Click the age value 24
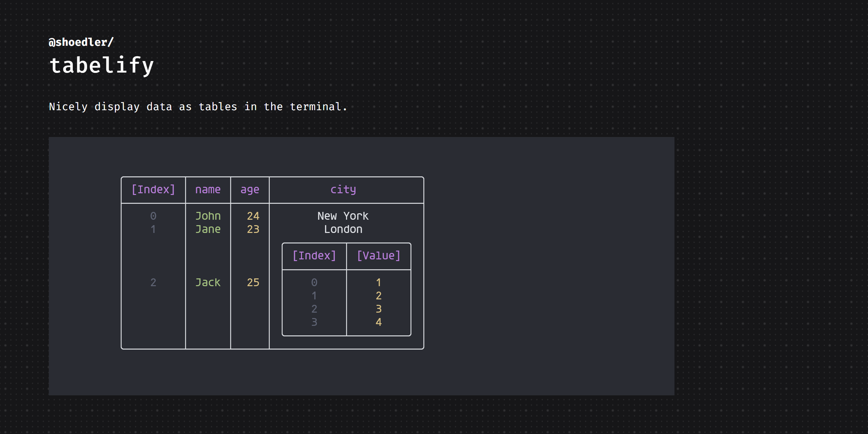Image resolution: width=868 pixels, height=434 pixels. tap(254, 216)
